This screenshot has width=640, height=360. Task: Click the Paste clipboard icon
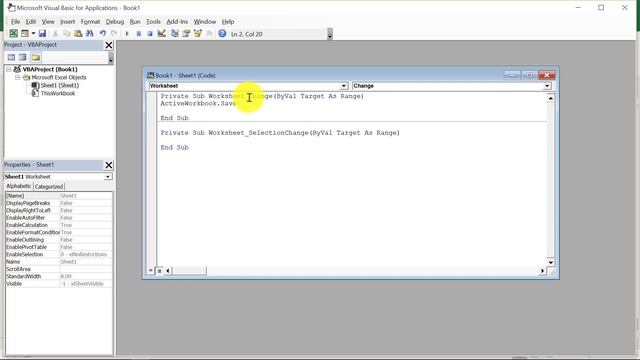(x=78, y=33)
